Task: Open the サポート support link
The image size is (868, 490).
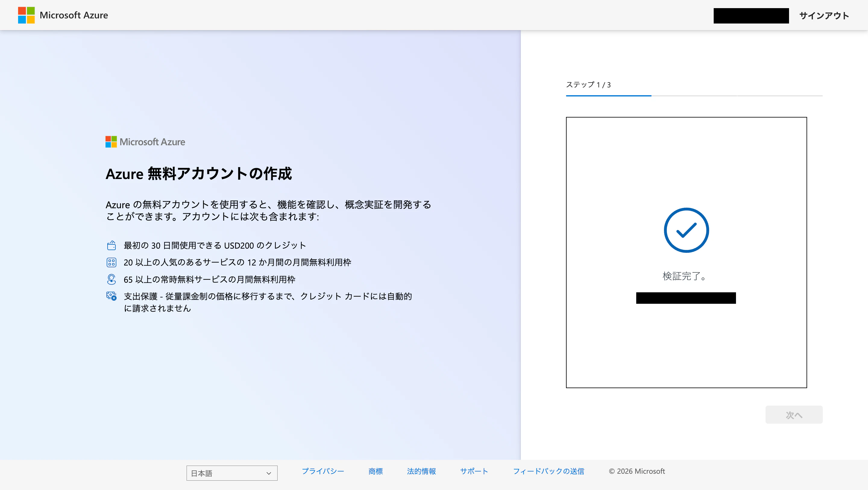Action: coord(474,471)
